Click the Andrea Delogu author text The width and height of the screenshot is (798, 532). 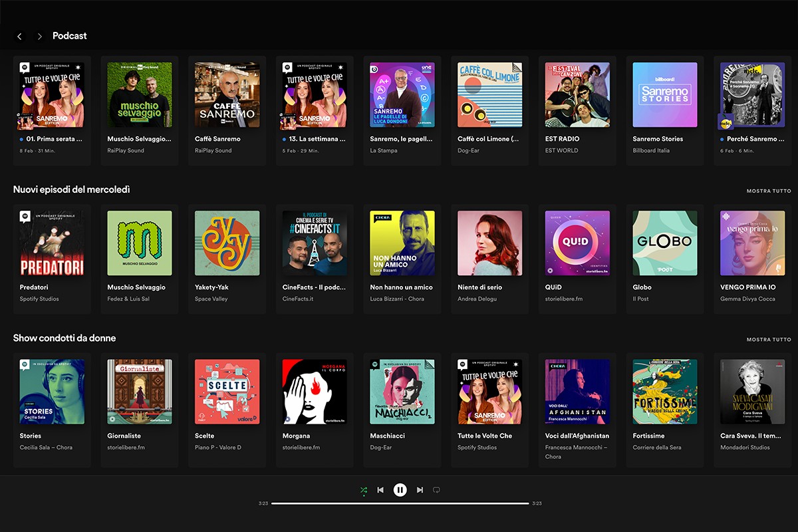click(x=477, y=299)
